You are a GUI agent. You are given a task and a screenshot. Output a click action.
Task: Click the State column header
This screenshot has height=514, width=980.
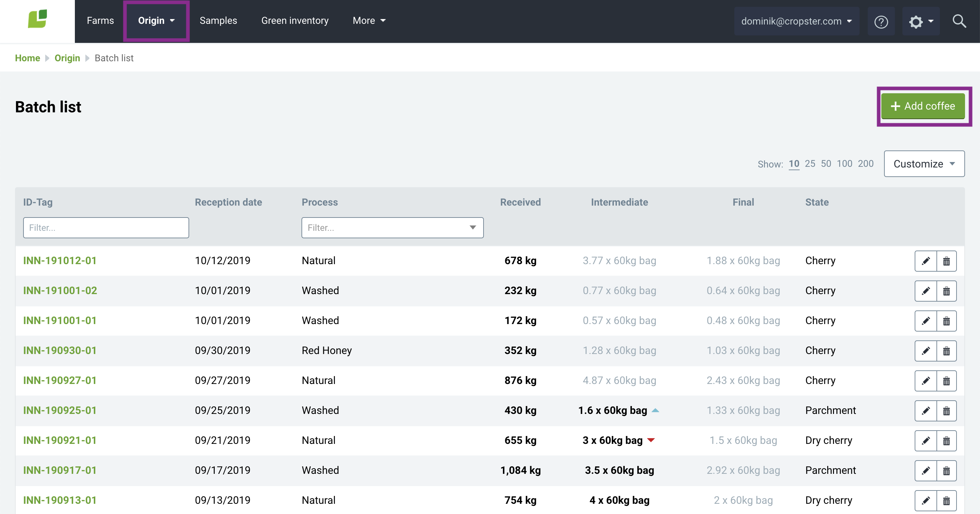[817, 203]
